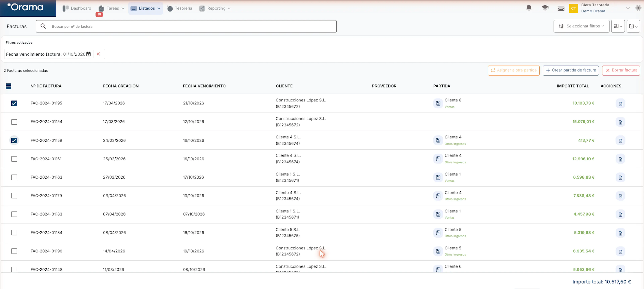Viewport: 644px width, 289px height.
Task: Click Borrar factura
Action: click(621, 70)
